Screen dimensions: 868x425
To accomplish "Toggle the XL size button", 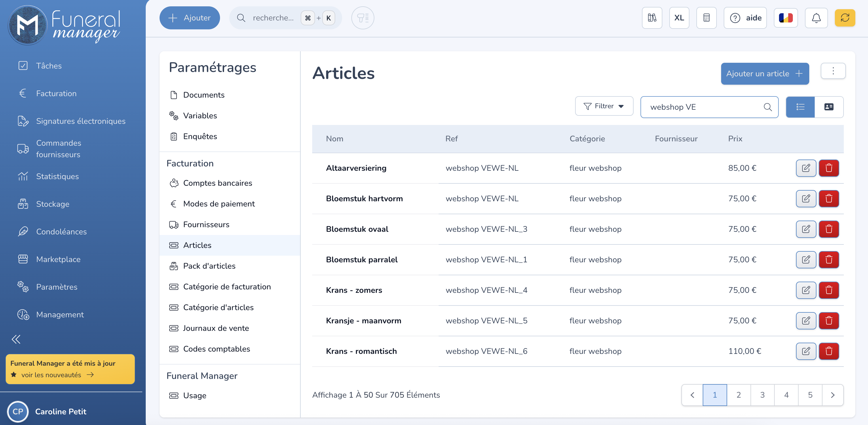I will [x=679, y=18].
